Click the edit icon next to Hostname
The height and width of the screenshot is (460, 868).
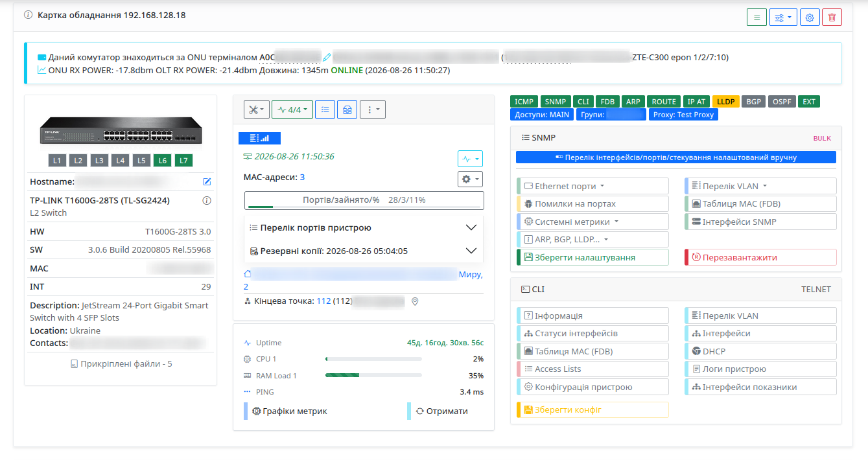pos(207,181)
